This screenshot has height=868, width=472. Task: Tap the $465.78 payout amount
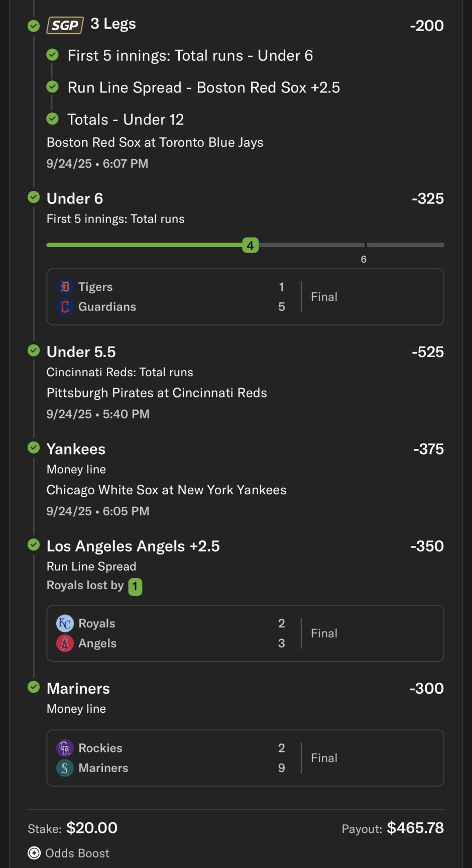coord(415,828)
